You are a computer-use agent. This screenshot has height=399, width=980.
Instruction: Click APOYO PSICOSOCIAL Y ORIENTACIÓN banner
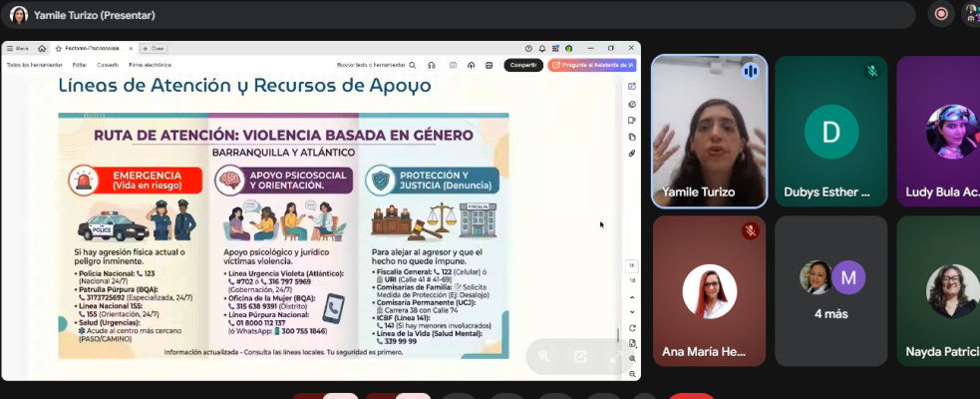pos(284,181)
